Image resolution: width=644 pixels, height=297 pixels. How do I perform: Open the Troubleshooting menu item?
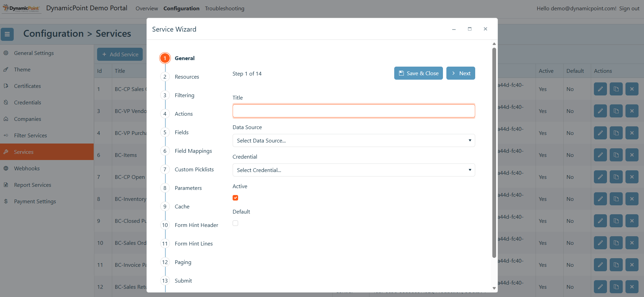tap(224, 8)
